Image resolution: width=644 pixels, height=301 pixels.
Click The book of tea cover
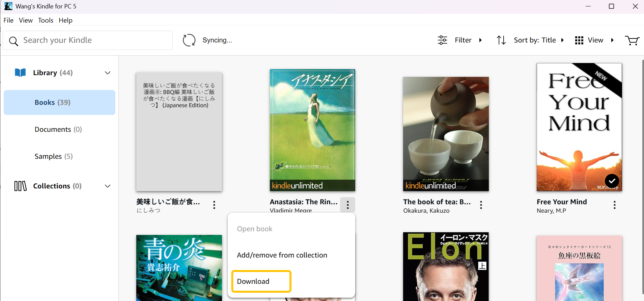tap(446, 134)
